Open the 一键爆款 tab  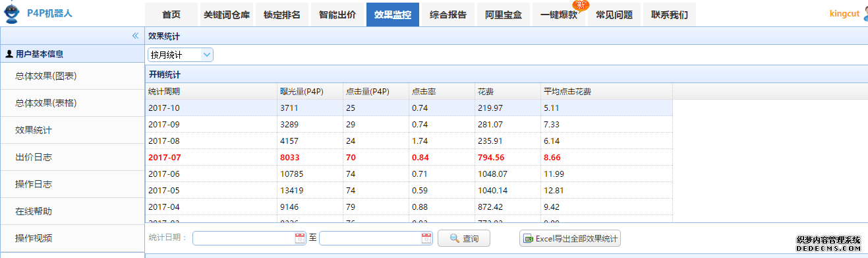tap(559, 15)
